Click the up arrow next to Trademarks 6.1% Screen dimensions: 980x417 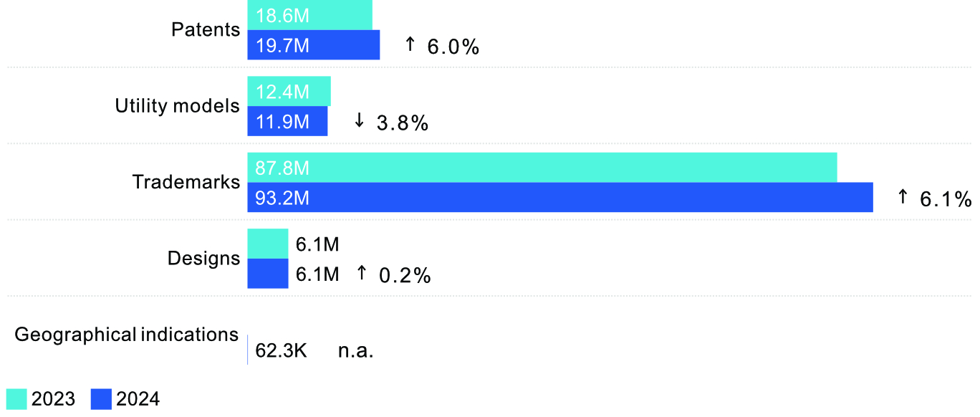pyautogui.click(x=903, y=196)
